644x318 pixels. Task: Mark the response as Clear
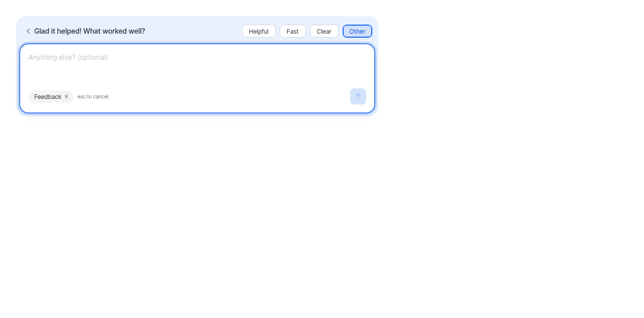pyautogui.click(x=324, y=31)
